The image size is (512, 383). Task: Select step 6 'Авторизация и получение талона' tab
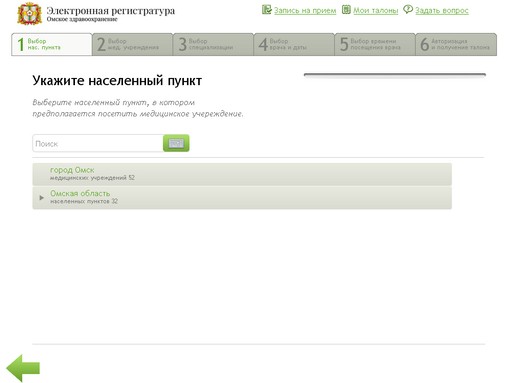coord(456,44)
